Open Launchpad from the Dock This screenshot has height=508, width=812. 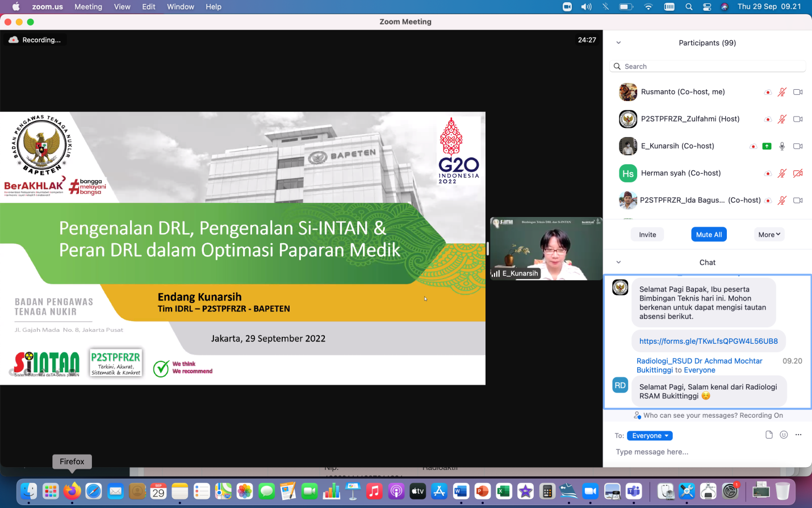pos(51,491)
